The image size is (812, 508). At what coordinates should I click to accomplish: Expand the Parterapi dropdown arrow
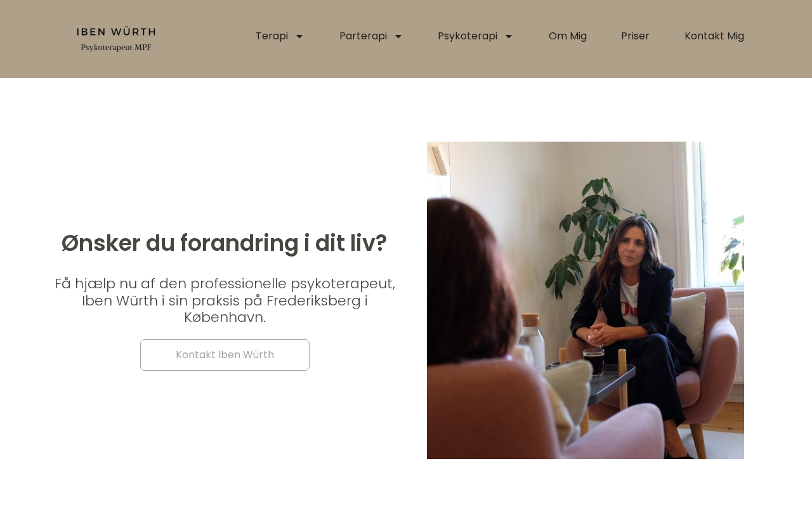coord(398,37)
